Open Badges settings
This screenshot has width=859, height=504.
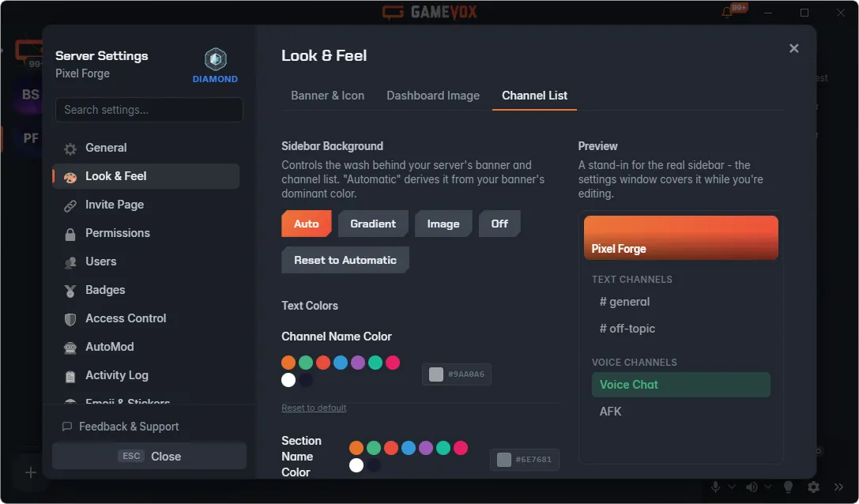(x=145, y=291)
